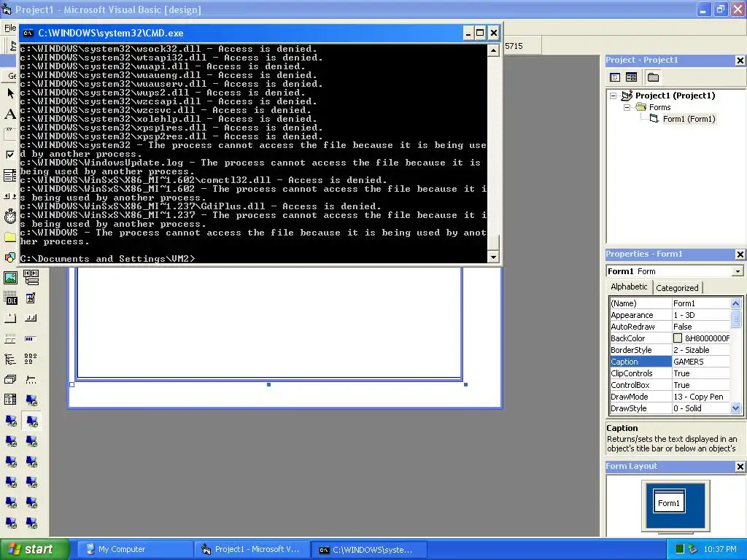The image size is (747, 560).
Task: Select the Timer control tool
Action: point(10,216)
